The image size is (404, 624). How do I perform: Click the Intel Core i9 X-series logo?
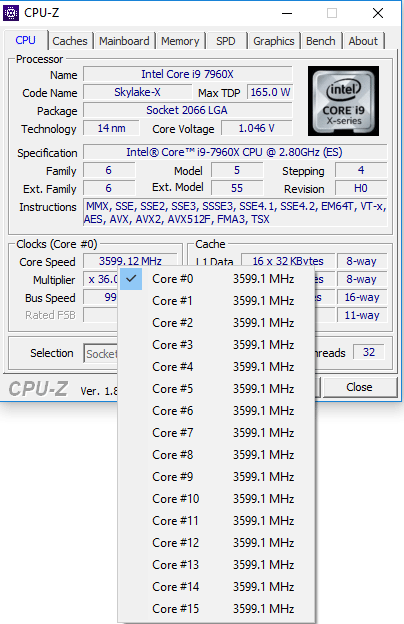(x=343, y=101)
